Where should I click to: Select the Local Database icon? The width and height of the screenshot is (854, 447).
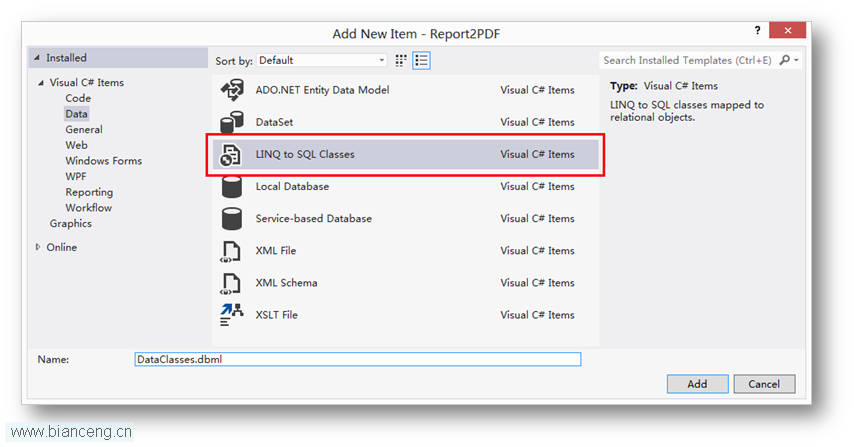pos(231,187)
